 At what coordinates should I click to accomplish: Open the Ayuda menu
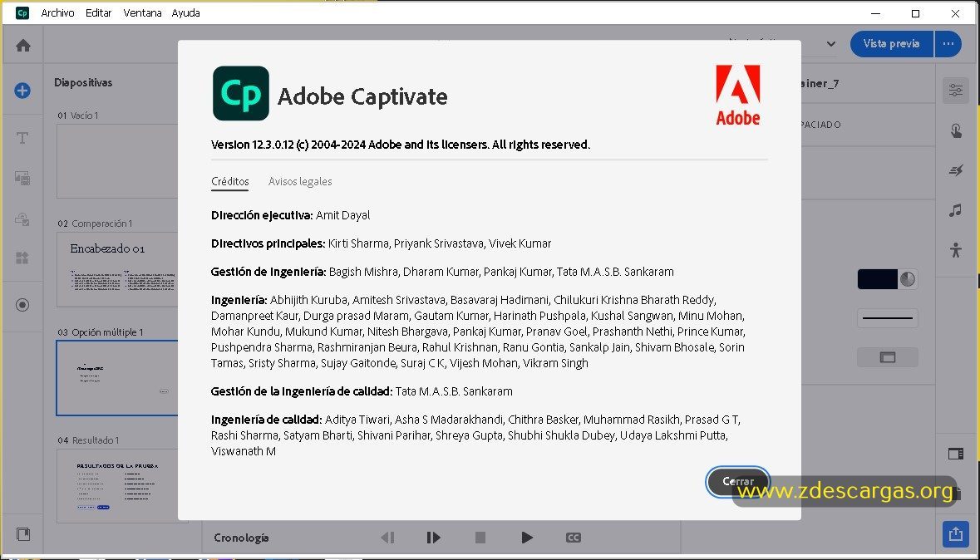point(185,12)
